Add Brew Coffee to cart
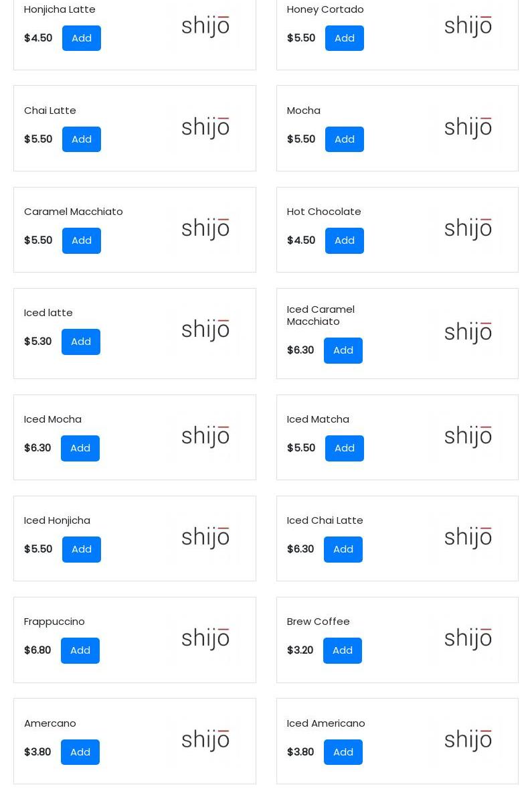This screenshot has width=532, height=789. pyautogui.click(x=343, y=650)
